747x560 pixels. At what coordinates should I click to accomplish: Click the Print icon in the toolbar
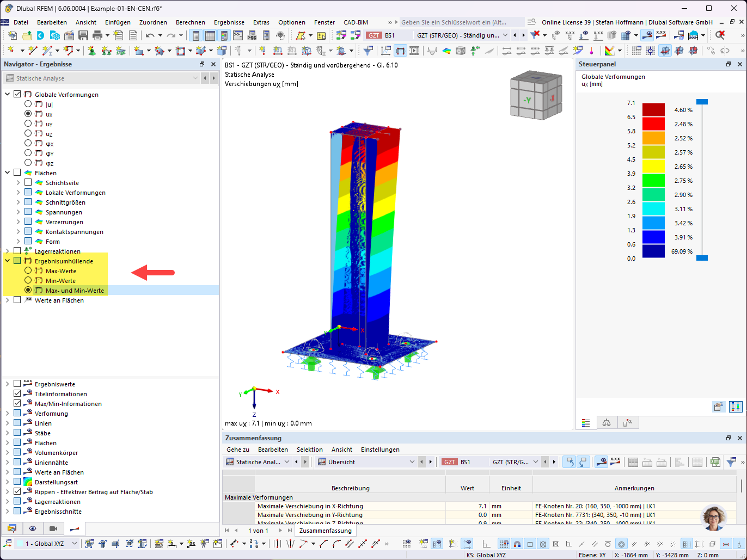coord(97,35)
